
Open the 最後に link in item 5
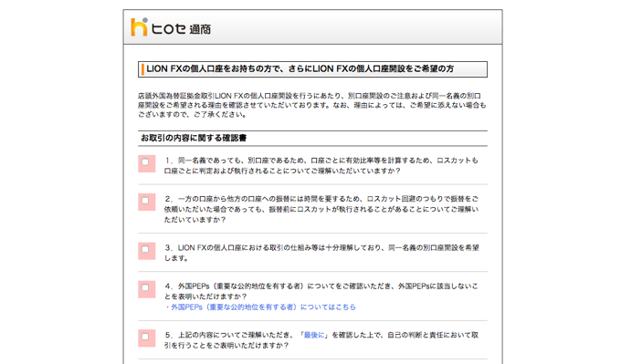tap(313, 335)
